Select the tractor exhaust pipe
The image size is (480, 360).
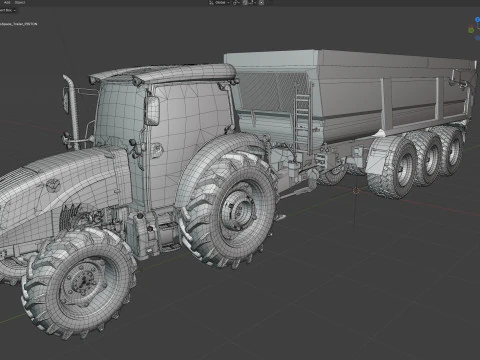point(72,112)
